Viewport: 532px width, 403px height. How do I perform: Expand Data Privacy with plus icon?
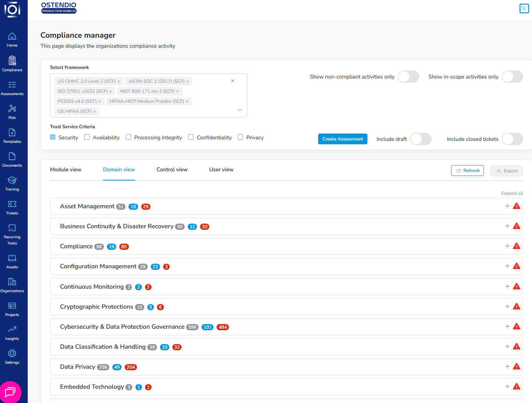tap(507, 367)
